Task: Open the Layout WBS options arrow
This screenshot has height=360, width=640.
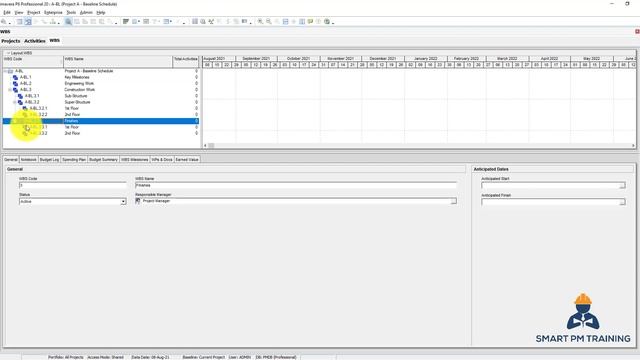Action: pyautogui.click(x=8, y=53)
